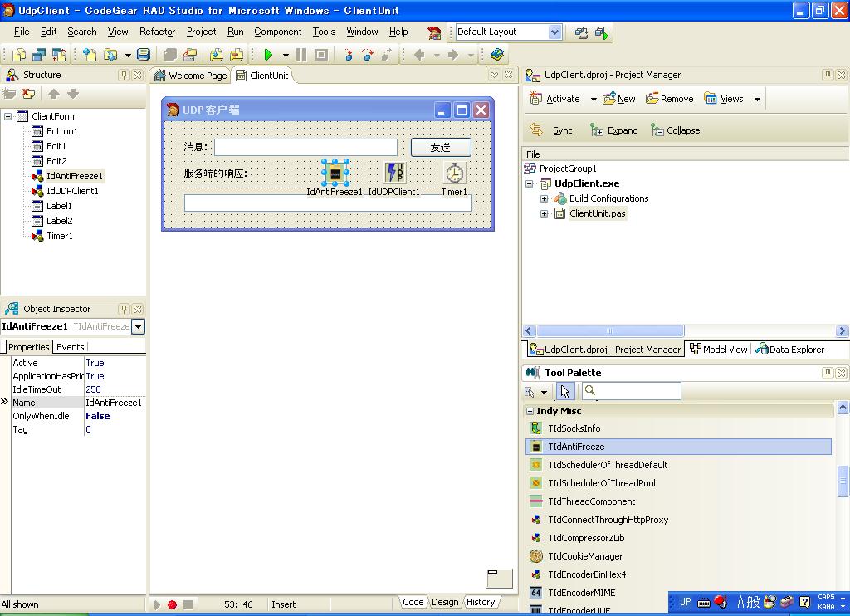
Task: Click the 发送 button on the form
Action: point(441,148)
